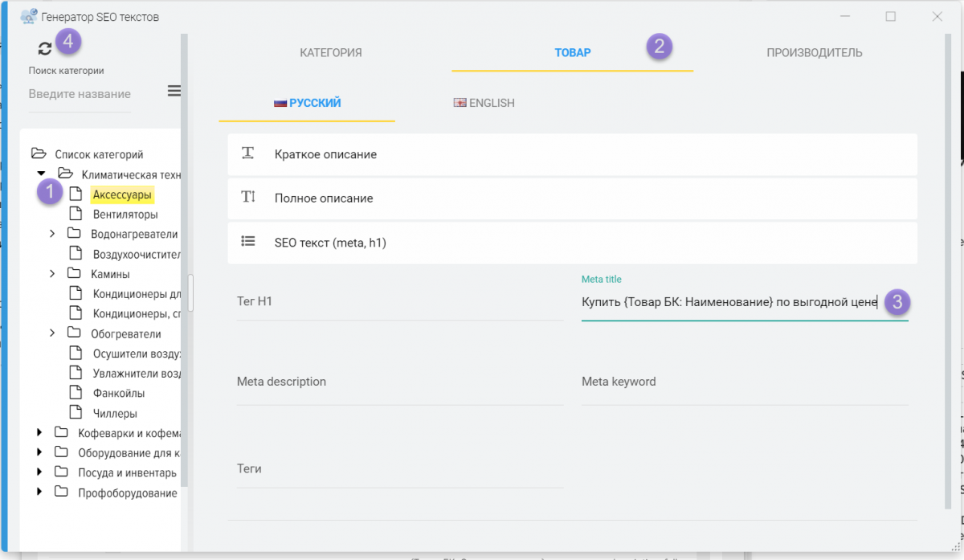Click the SEO текст list icon
The image size is (964, 560).
click(x=248, y=241)
